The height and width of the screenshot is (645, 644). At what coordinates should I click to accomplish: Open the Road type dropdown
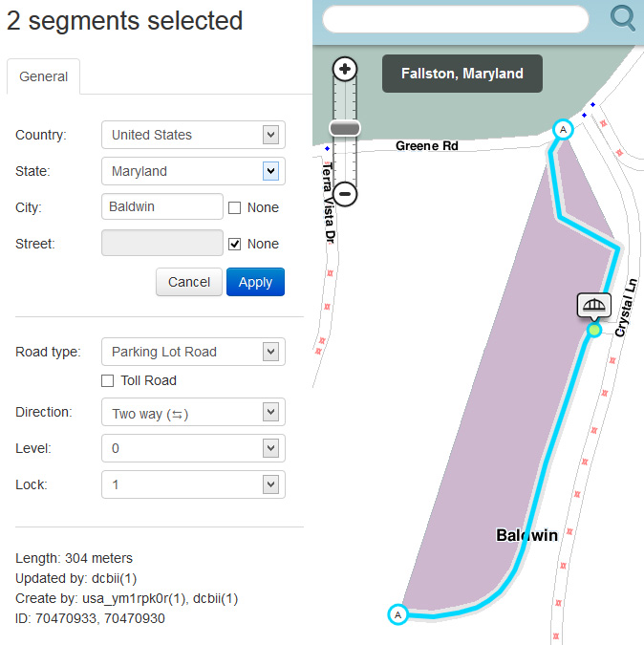click(193, 352)
